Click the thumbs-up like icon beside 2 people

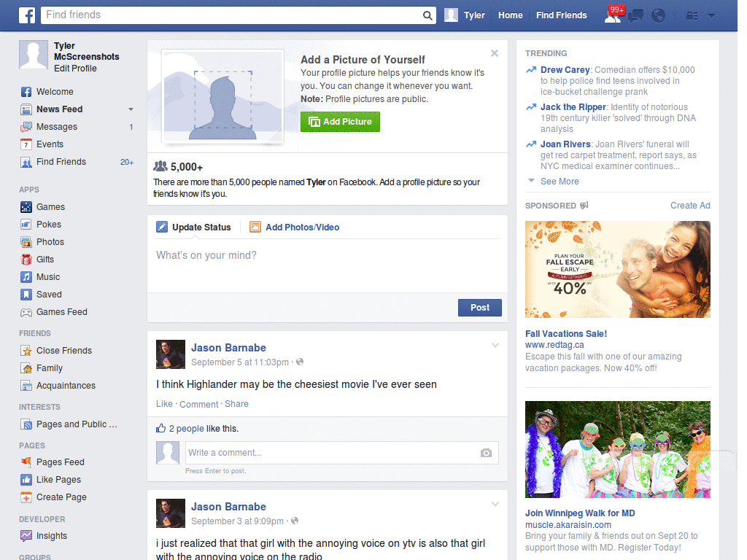point(161,428)
